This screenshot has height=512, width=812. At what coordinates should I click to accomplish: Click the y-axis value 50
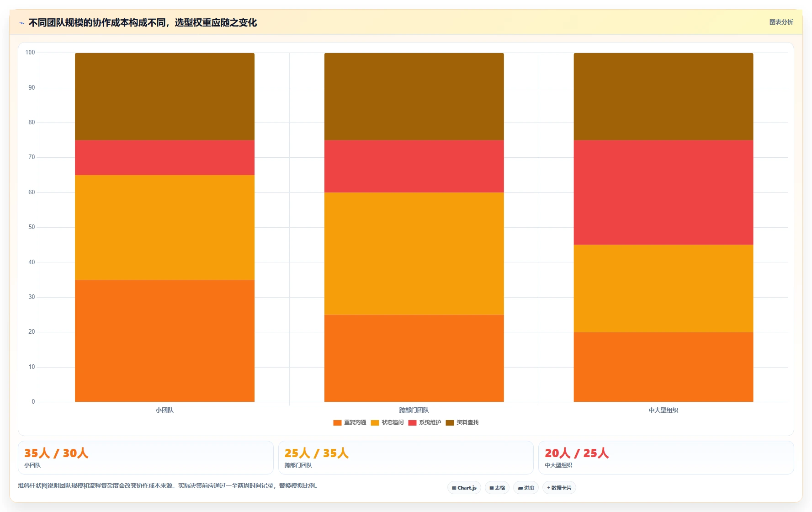pyautogui.click(x=32, y=227)
